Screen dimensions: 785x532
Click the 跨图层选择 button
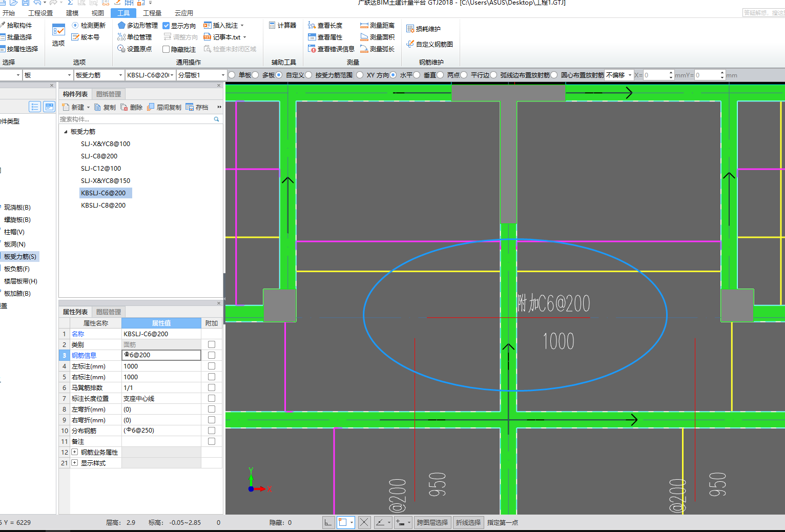coord(432,522)
